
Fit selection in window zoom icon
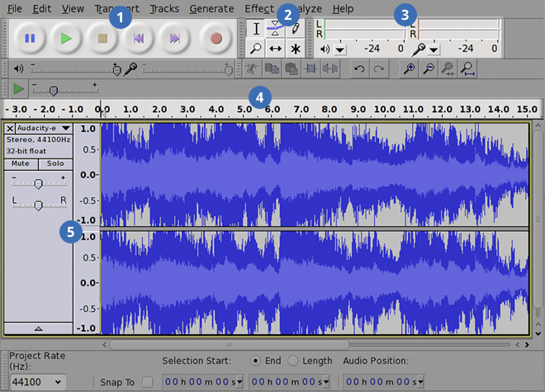tap(448, 68)
